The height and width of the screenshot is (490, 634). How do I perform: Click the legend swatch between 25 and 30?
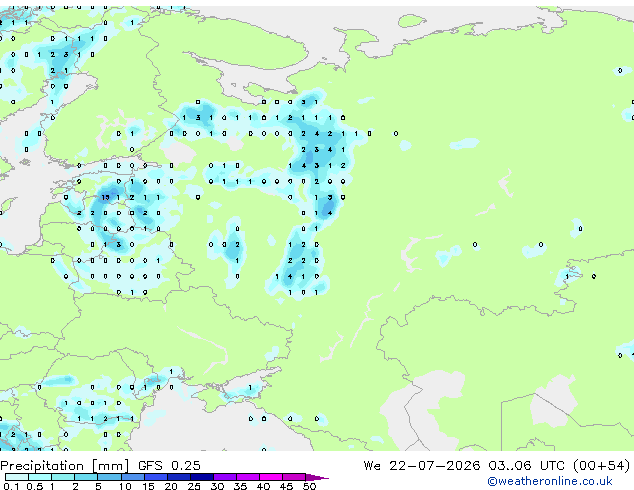[x=202, y=477]
